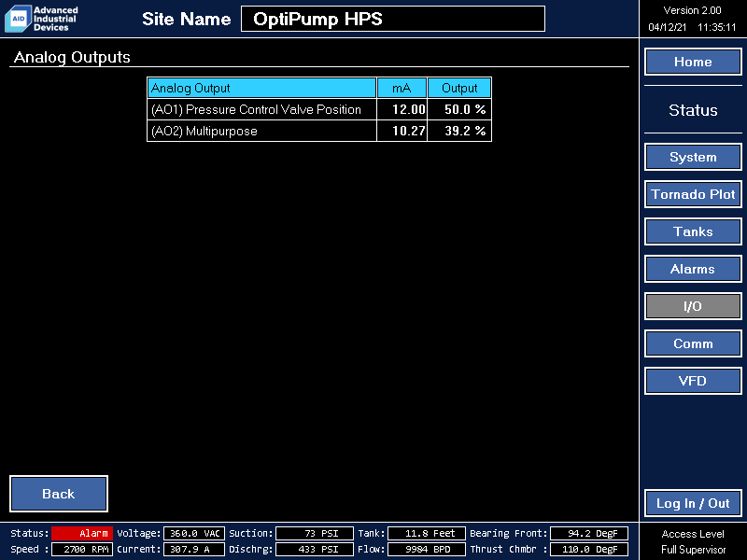
Task: Click the Status section heading
Action: coord(693,110)
